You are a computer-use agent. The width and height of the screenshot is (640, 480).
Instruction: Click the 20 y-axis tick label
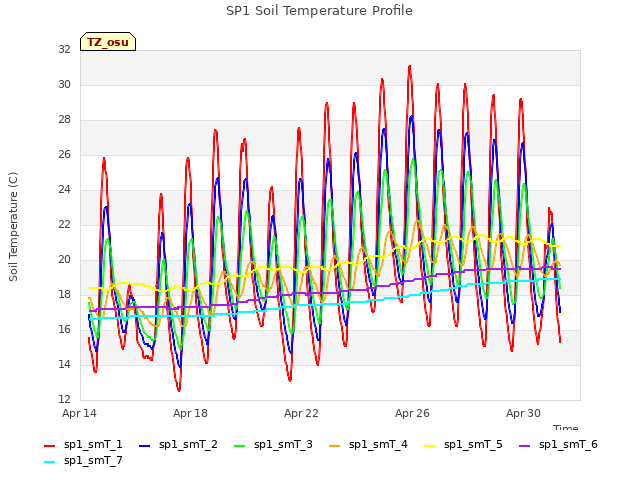[64, 260]
